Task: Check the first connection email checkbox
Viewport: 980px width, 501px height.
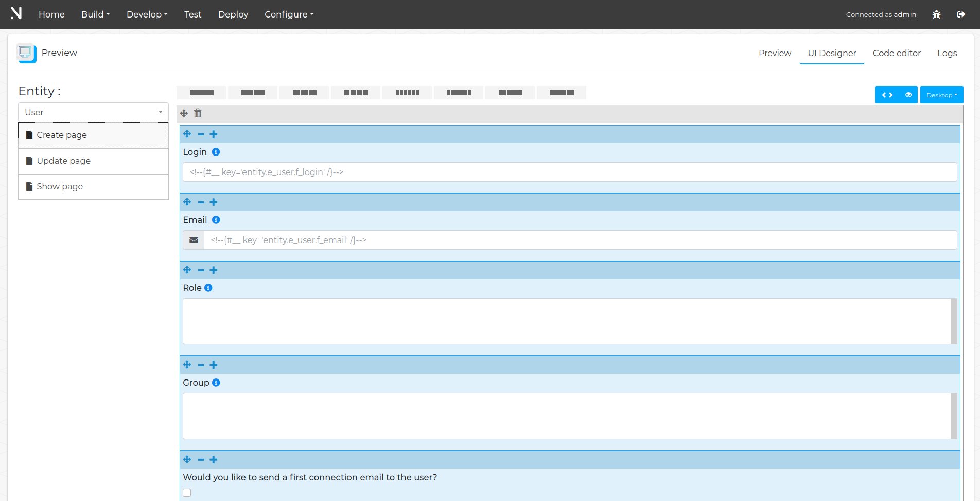Action: coord(187,493)
